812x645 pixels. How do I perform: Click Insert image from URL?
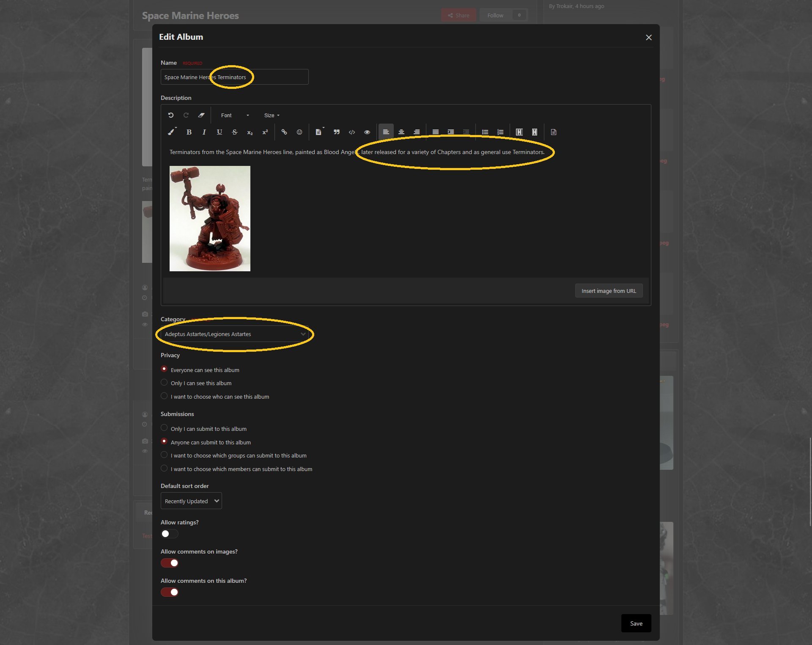point(609,291)
